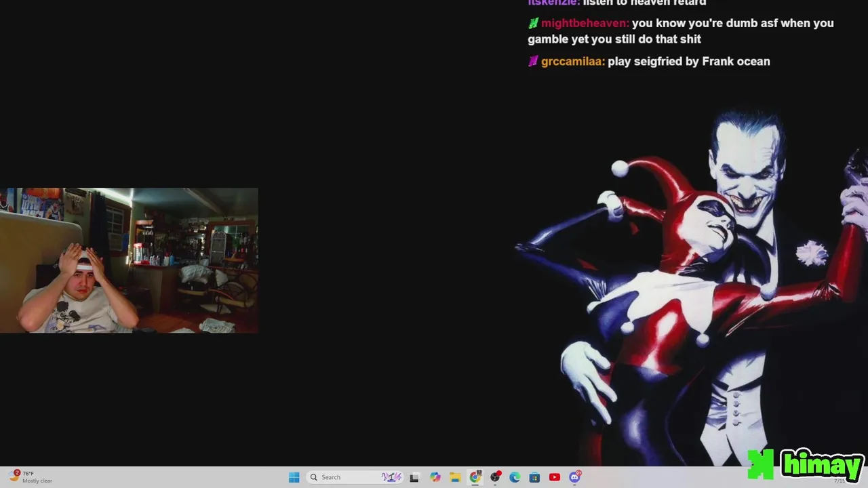Click chat message 'play seigfried by Frank ocean'
The width and height of the screenshot is (868, 488).
click(689, 62)
